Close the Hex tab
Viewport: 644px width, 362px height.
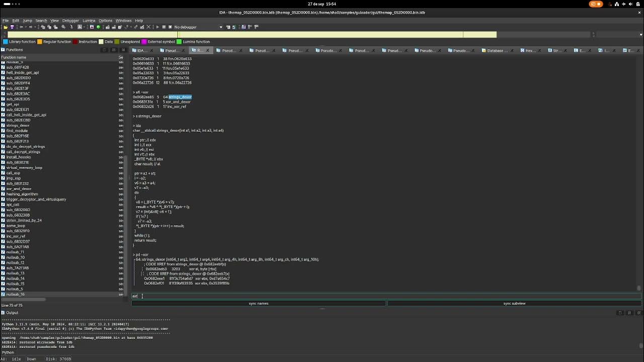point(540,50)
